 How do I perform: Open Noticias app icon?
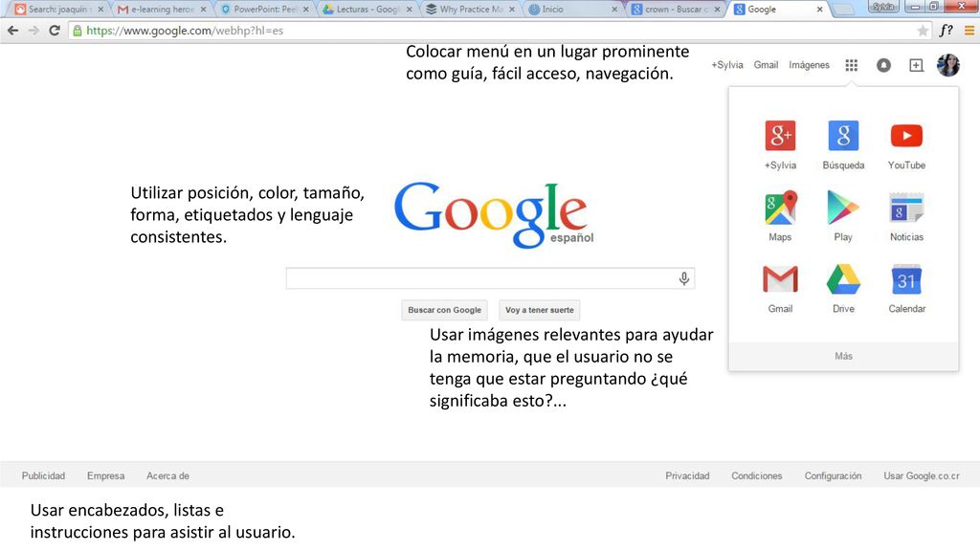tap(906, 208)
